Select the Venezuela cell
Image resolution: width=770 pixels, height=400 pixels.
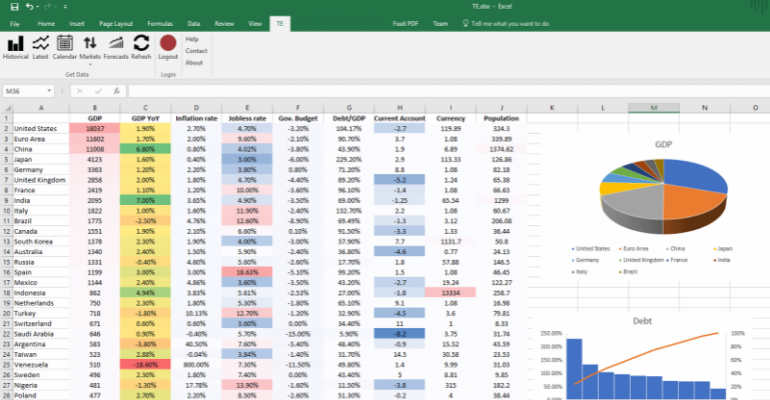coord(41,365)
